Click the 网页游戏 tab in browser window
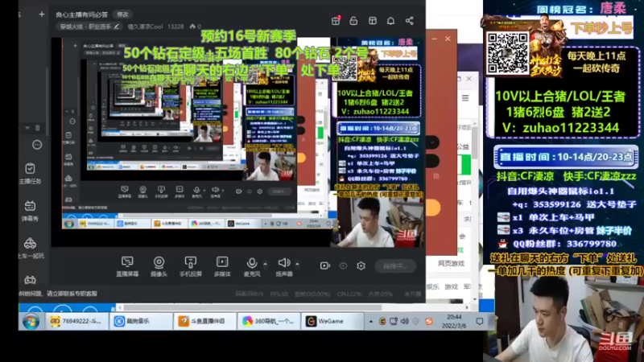Viewport: 644px width, 362px height. 451,264
